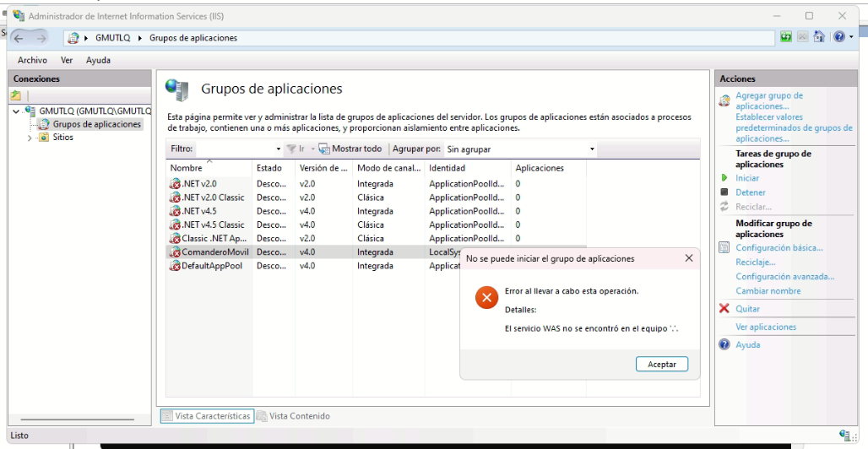
Task: Click the status bar network icon
Action: pyautogui.click(x=845, y=435)
